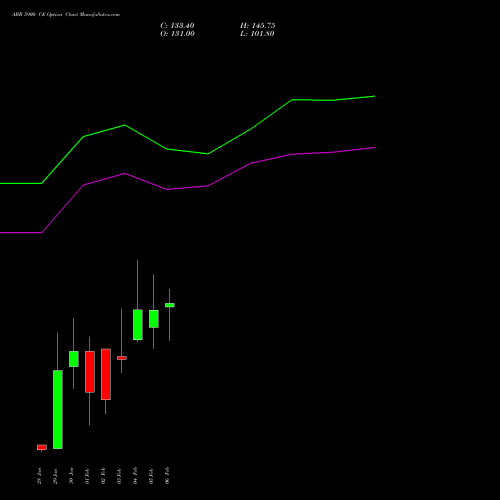The width and height of the screenshot is (500, 500).
Task: Select the 04 Feb date label
Action: click(x=136, y=476)
